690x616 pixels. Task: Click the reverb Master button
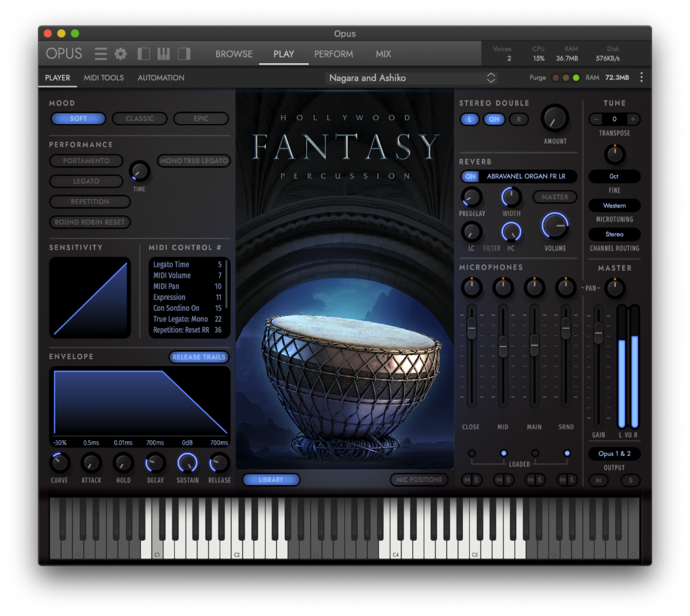click(x=555, y=197)
